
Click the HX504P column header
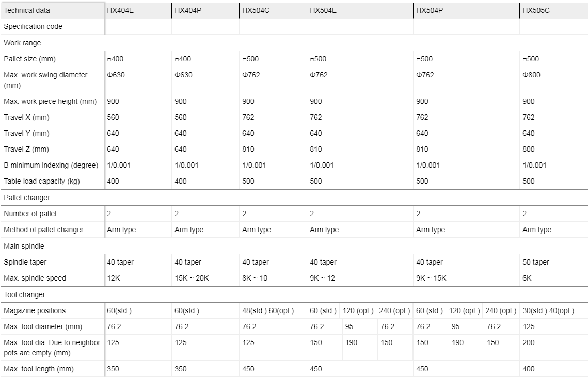[430, 10]
